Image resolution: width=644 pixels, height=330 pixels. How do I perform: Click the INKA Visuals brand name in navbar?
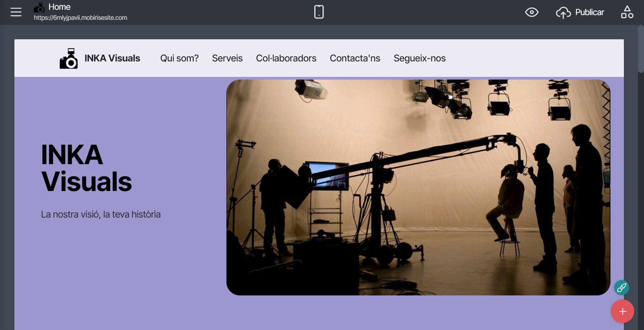click(112, 58)
